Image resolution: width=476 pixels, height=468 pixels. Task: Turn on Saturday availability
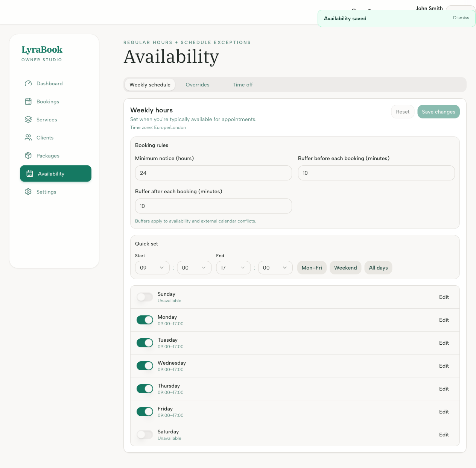(144, 435)
